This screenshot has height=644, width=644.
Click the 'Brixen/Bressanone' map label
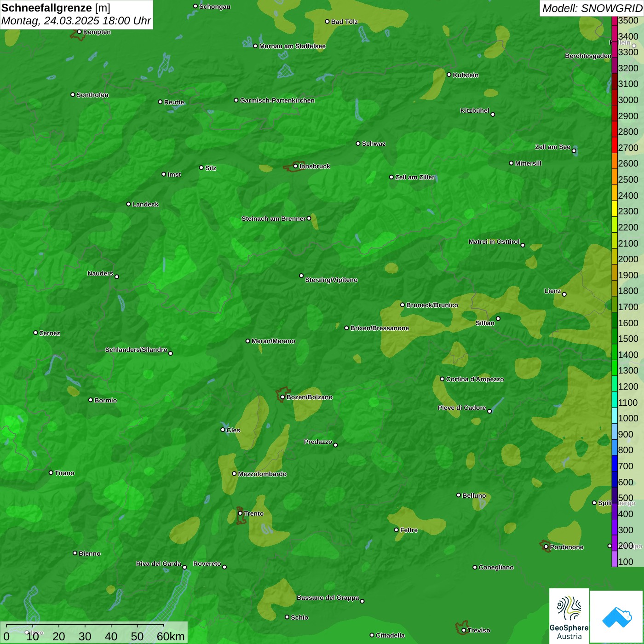pos(379,328)
